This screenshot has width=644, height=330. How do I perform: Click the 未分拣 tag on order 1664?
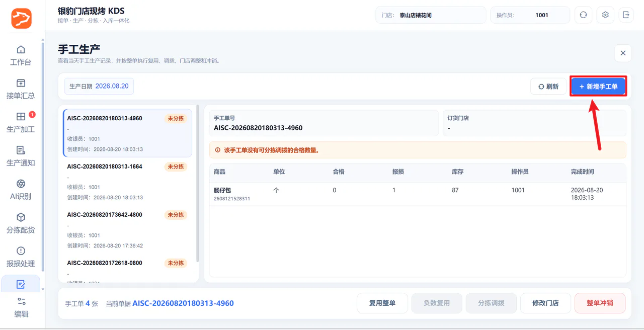tap(176, 167)
